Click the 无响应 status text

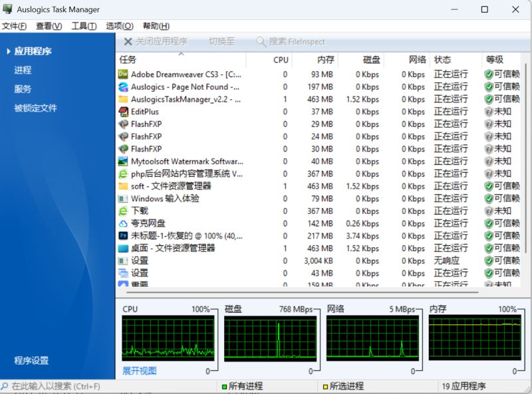point(446,260)
